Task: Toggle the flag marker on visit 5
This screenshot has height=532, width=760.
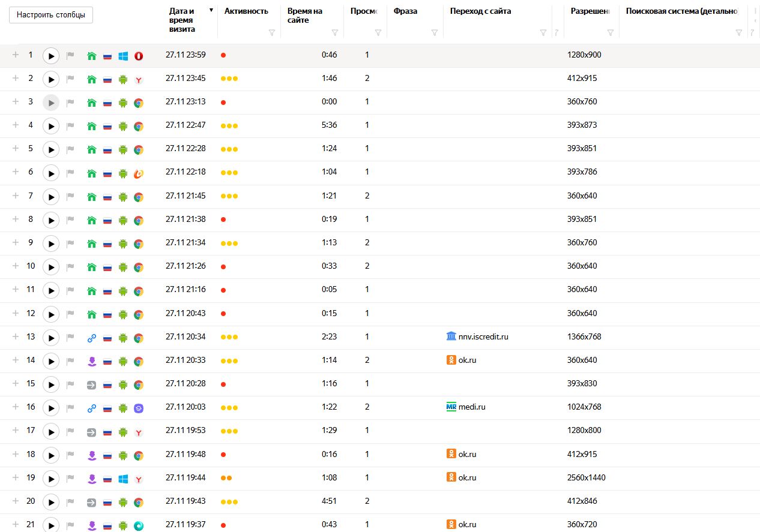Action: point(70,149)
